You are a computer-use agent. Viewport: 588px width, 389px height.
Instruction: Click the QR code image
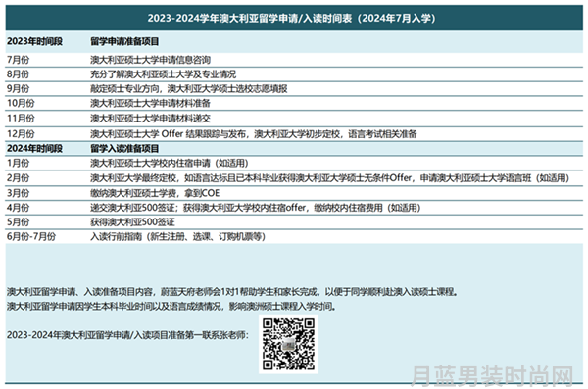[x=288, y=344]
